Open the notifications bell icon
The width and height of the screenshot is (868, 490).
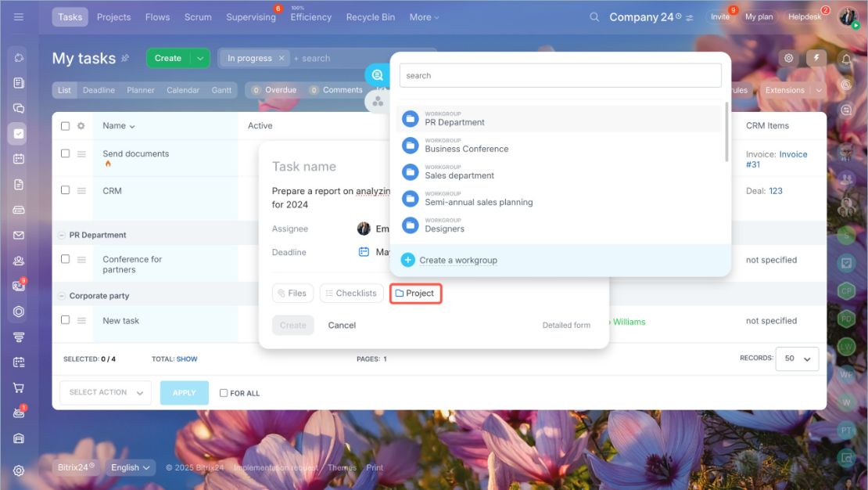pyautogui.click(x=846, y=59)
